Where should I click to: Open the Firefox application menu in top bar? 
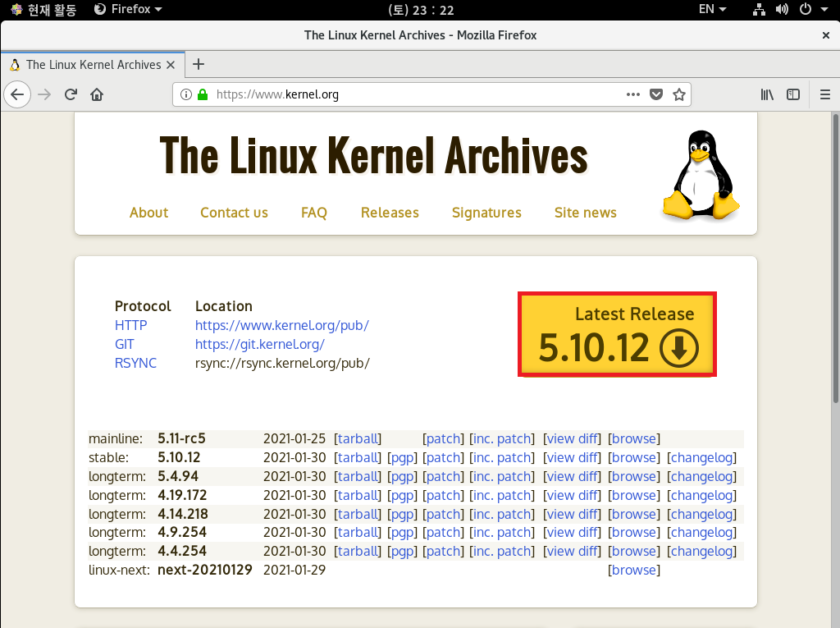click(x=127, y=9)
